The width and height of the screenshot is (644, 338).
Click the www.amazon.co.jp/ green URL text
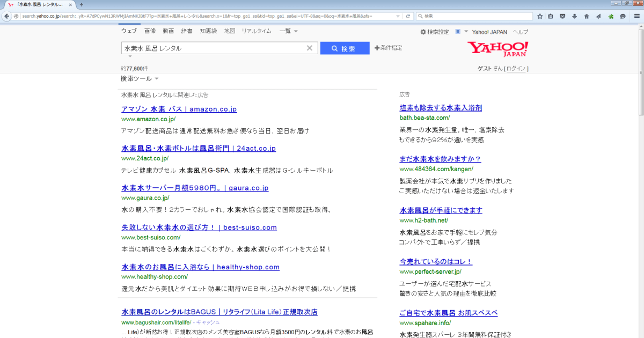click(x=148, y=119)
